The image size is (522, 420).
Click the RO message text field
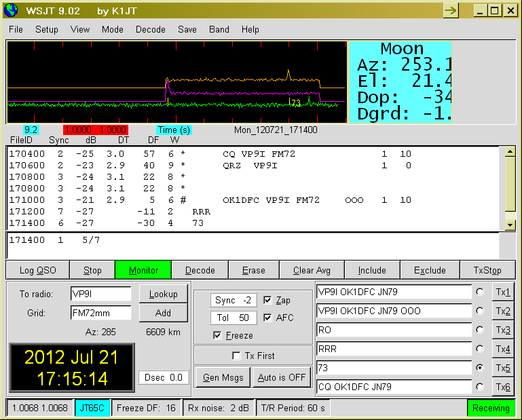pyautogui.click(x=394, y=330)
